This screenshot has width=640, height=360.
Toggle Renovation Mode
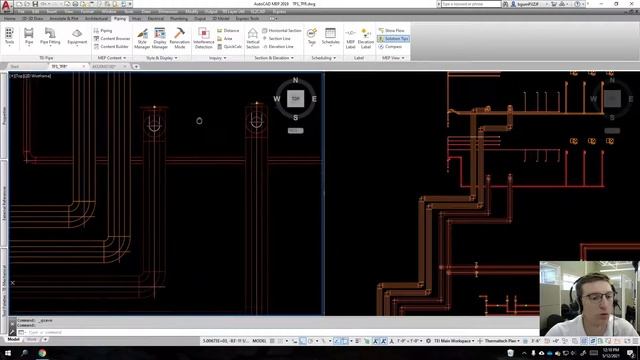pos(180,38)
